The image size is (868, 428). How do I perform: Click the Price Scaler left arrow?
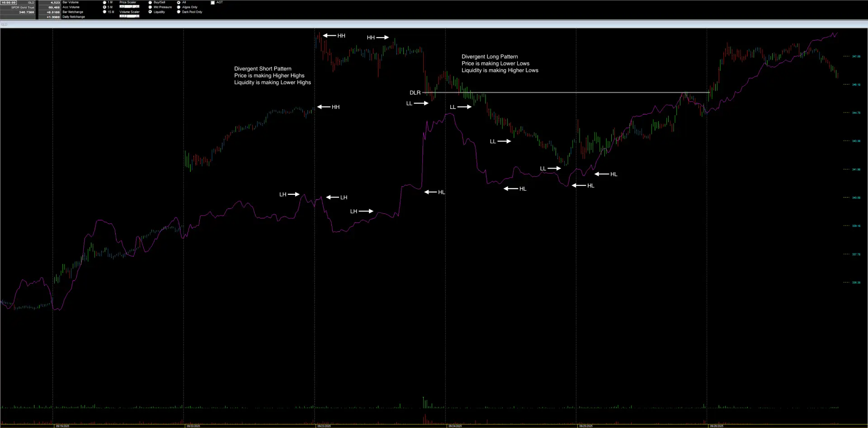tap(121, 7)
